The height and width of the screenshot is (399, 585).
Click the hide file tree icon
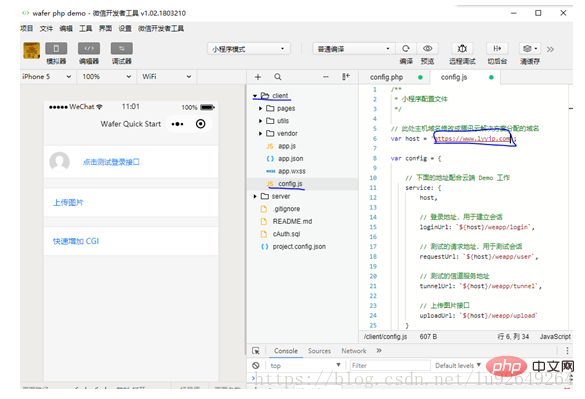point(346,77)
